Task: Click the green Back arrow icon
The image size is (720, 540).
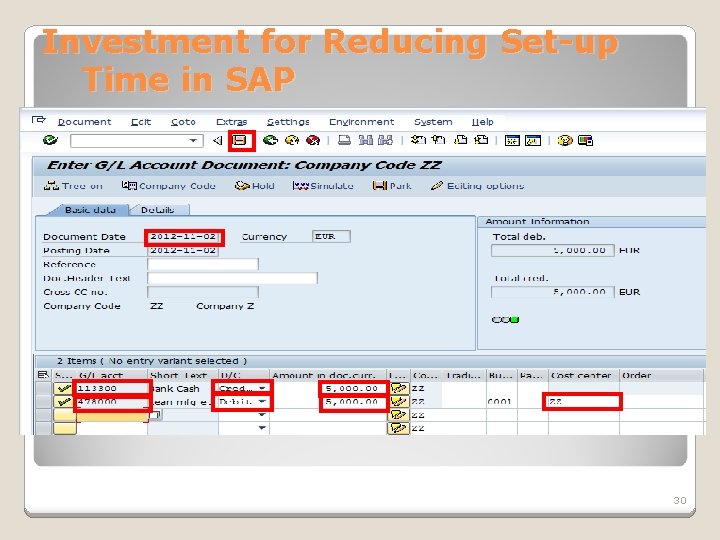Action: tap(270, 140)
